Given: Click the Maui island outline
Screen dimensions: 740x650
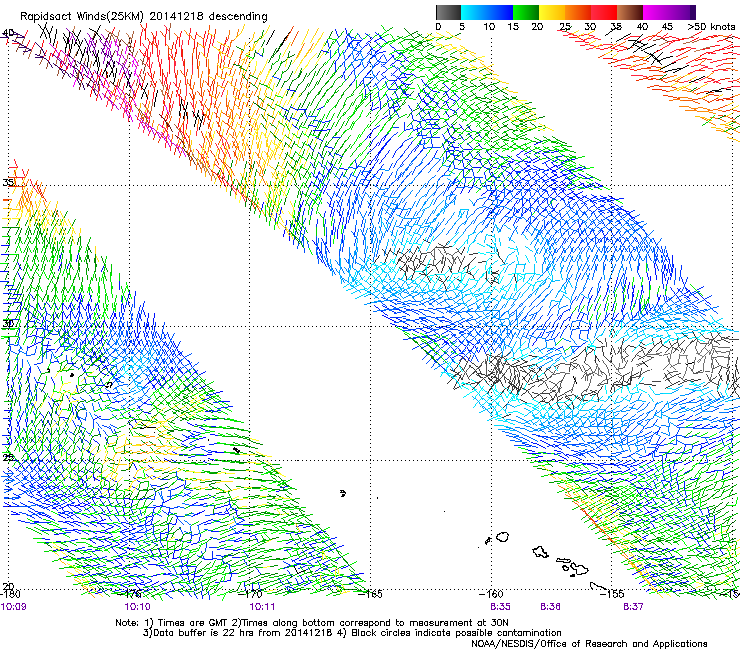Looking at the screenshot, I should click(x=580, y=569).
